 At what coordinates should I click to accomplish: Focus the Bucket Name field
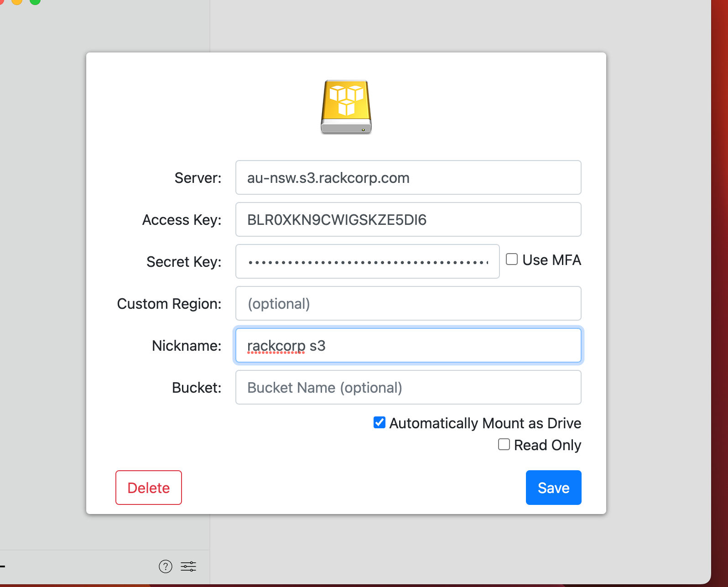[x=408, y=387]
